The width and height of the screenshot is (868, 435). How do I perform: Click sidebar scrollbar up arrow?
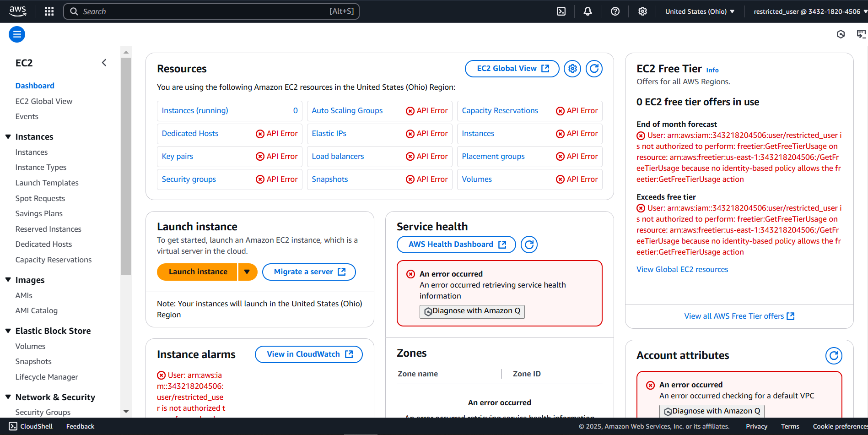tap(126, 52)
